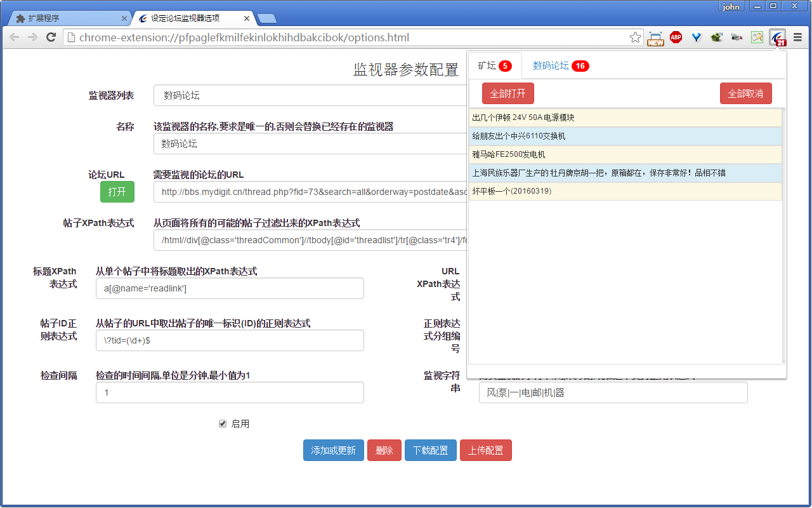Toggle the 启用 checkbox

click(223, 424)
